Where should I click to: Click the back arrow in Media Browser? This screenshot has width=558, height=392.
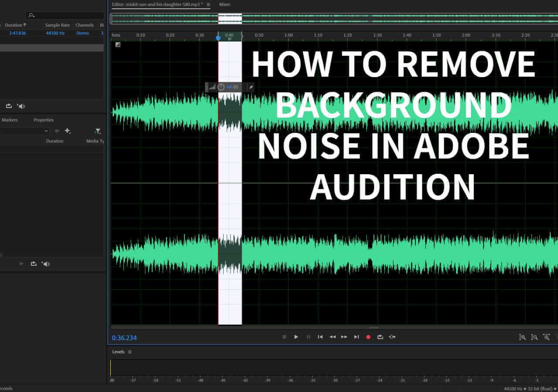tap(57, 131)
